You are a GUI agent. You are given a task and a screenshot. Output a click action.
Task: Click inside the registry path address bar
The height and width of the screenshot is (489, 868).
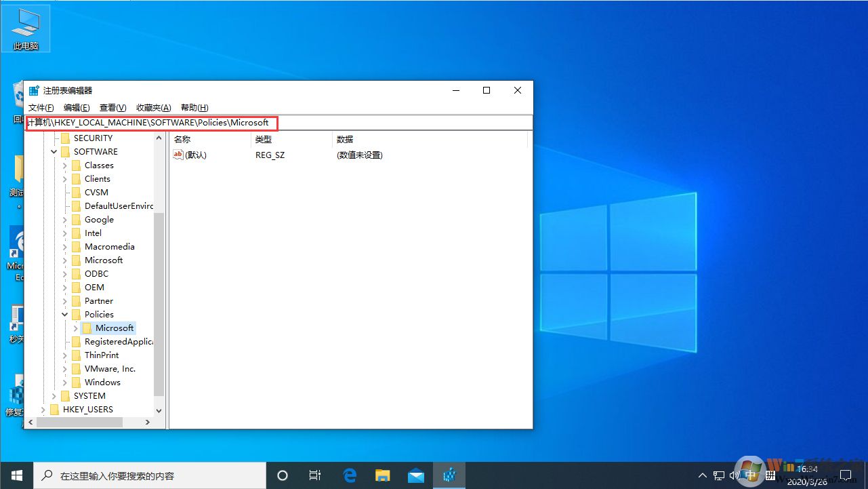coord(271,123)
